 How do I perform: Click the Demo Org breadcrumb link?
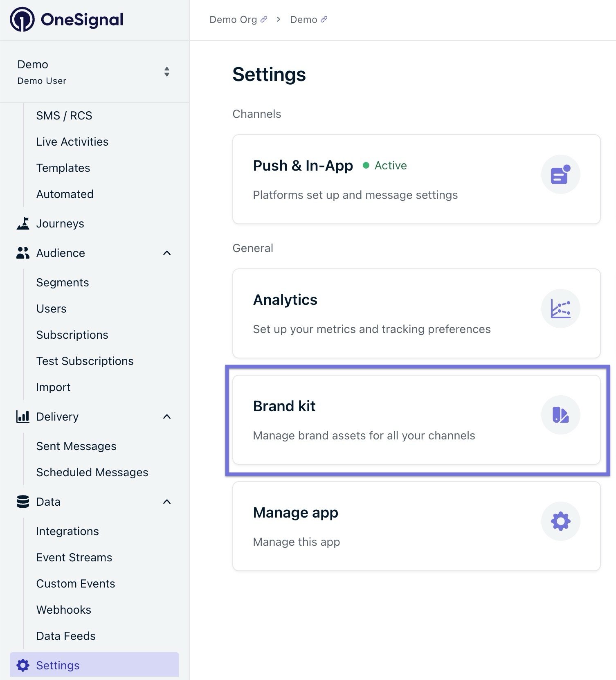tap(233, 19)
